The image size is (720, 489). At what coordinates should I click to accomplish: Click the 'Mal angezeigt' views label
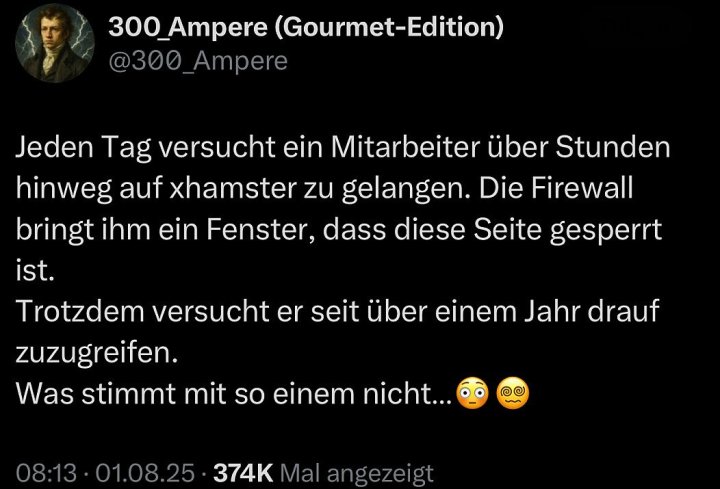(356, 474)
